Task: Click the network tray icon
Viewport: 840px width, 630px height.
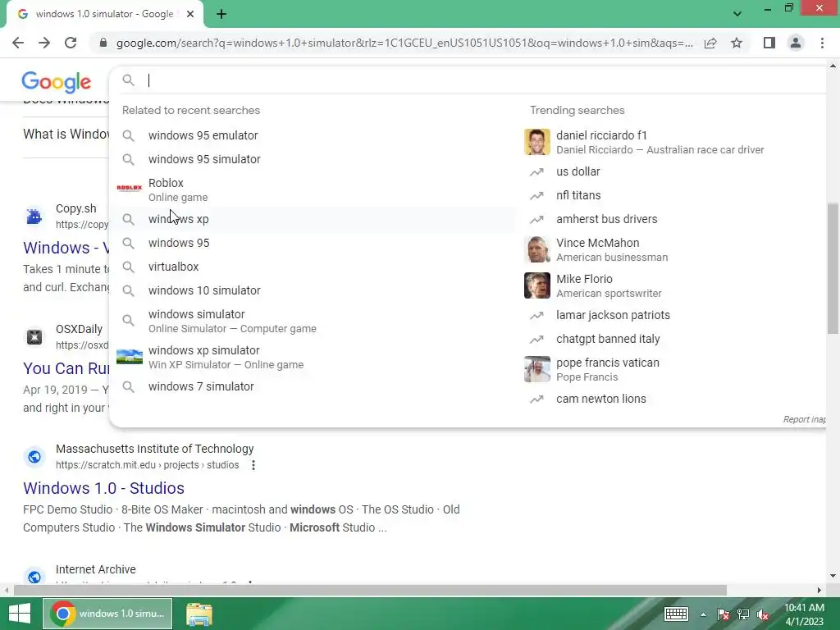Action: [x=743, y=614]
